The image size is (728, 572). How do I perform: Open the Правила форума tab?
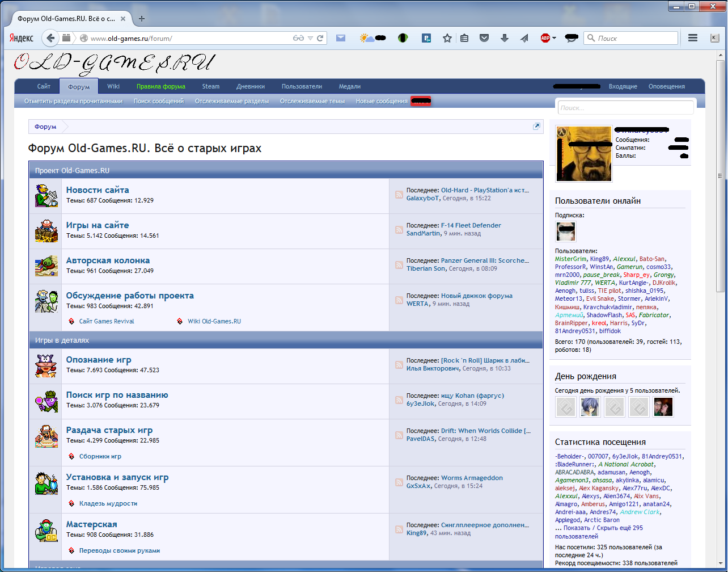point(161,86)
